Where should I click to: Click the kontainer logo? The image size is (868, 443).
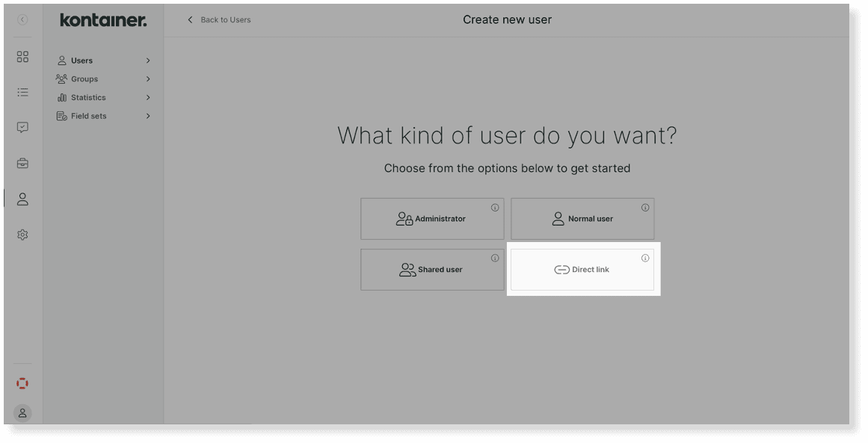tap(102, 20)
